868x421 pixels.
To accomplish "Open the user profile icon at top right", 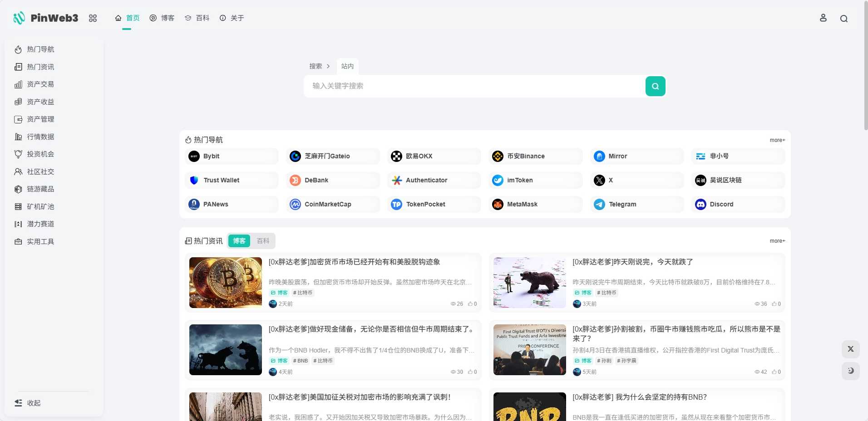I will point(823,18).
